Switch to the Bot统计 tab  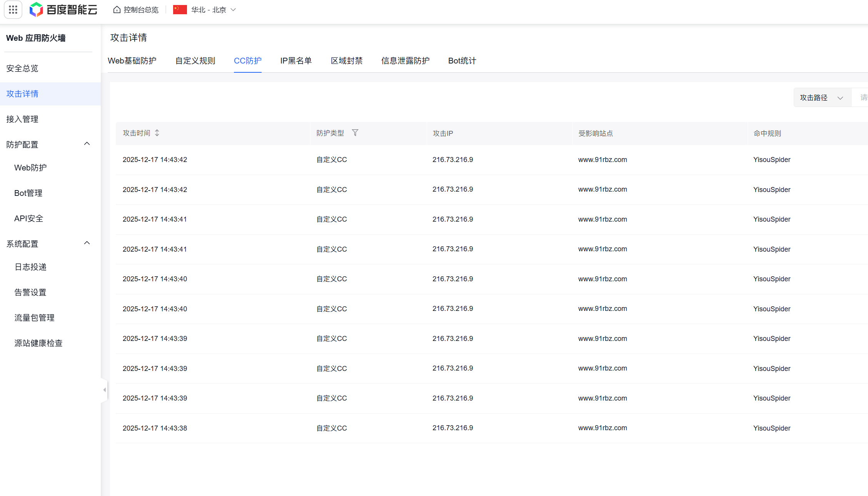tap(462, 61)
